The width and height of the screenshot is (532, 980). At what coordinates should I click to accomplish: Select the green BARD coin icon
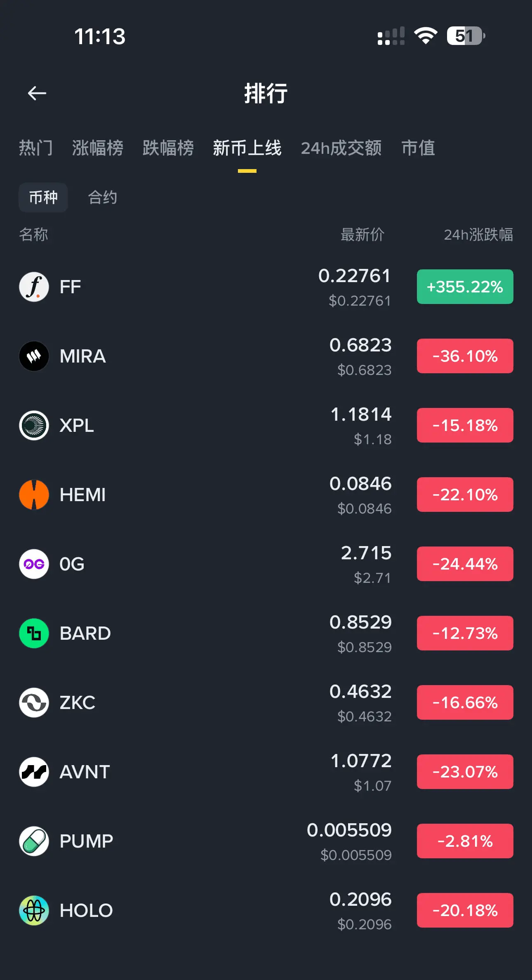tap(34, 633)
